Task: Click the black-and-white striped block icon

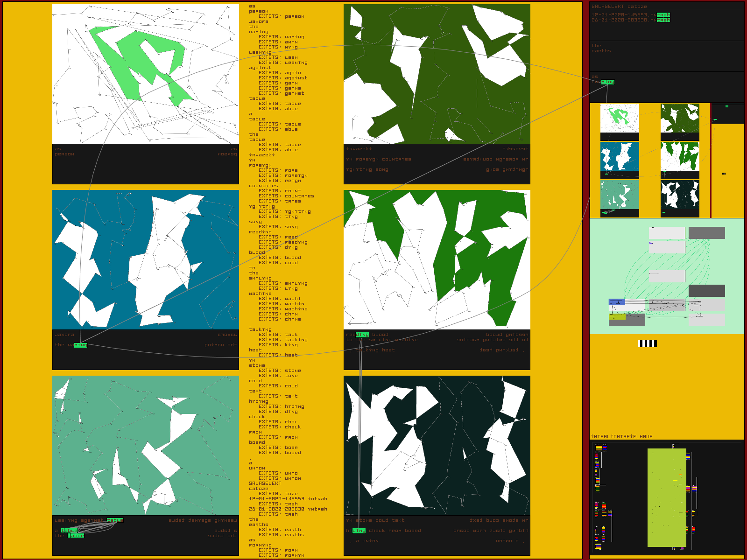Action: pos(647,343)
